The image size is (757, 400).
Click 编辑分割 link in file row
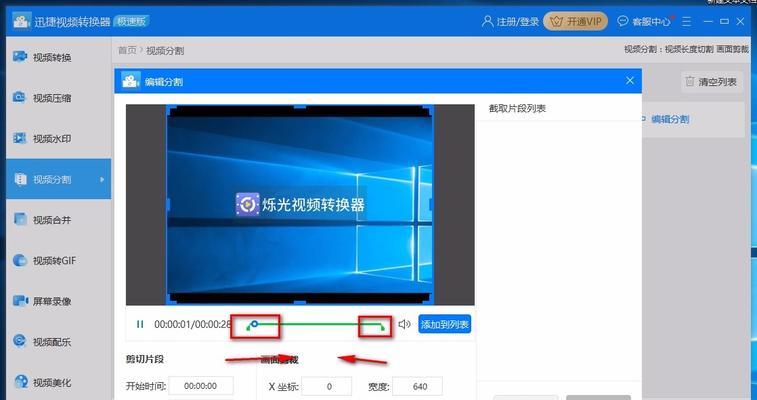click(x=670, y=119)
